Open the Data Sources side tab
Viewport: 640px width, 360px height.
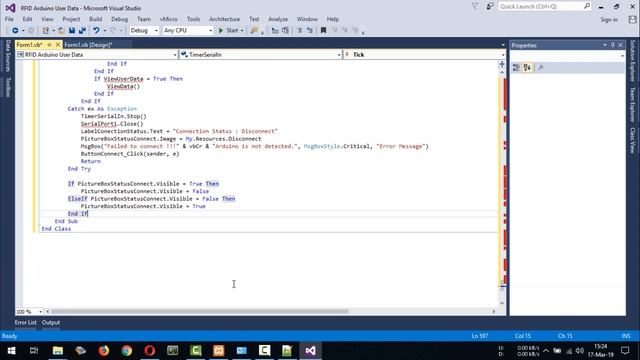pyautogui.click(x=7, y=56)
